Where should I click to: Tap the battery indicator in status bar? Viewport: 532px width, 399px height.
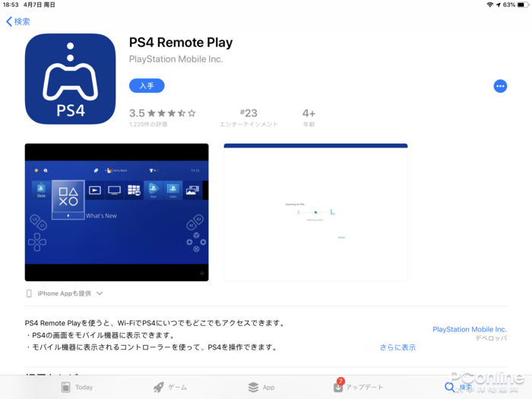pyautogui.click(x=523, y=5)
